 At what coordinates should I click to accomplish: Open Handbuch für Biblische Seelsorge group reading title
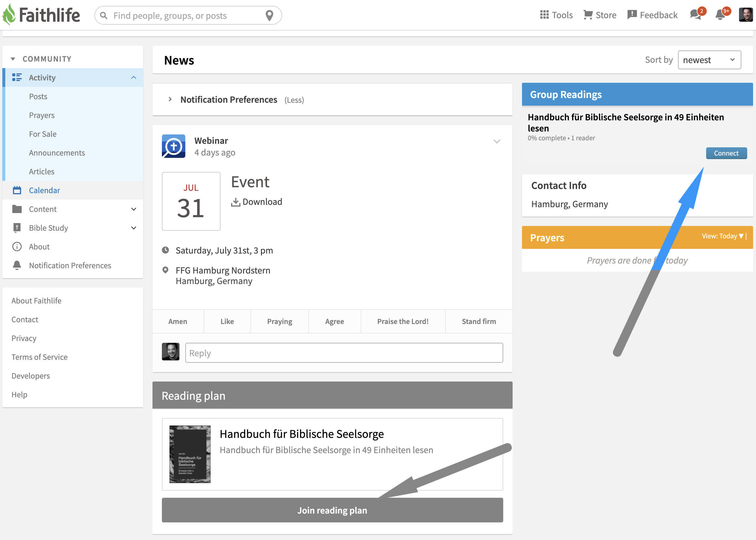pyautogui.click(x=626, y=122)
